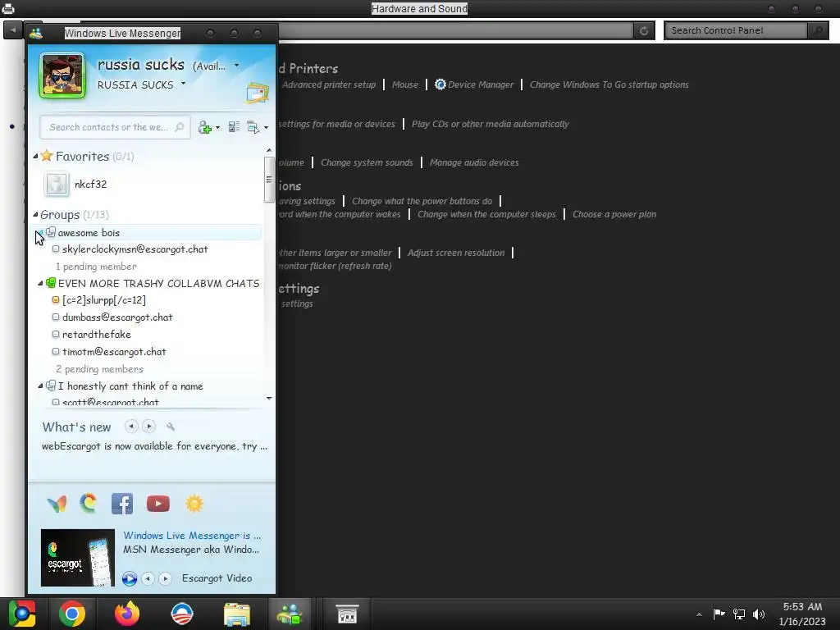Open the webEscargot is now available news item
Screen dimensions: 840x630
coord(154,446)
